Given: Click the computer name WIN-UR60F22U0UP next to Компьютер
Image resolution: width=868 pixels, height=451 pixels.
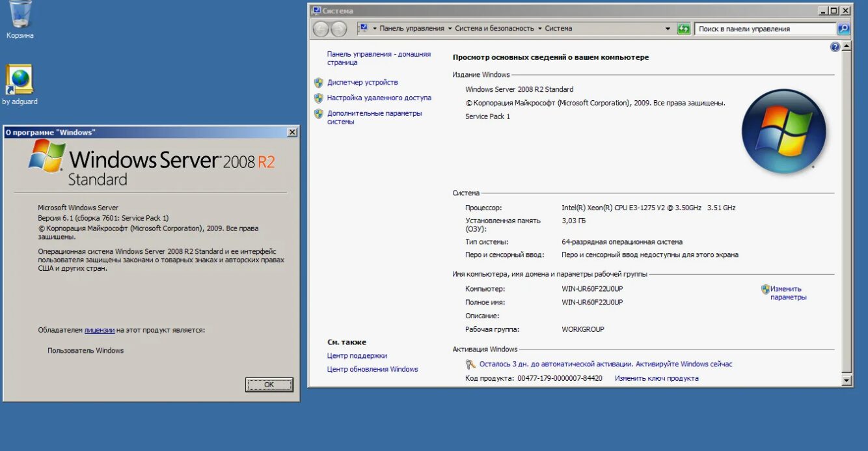Looking at the screenshot, I should pos(592,289).
